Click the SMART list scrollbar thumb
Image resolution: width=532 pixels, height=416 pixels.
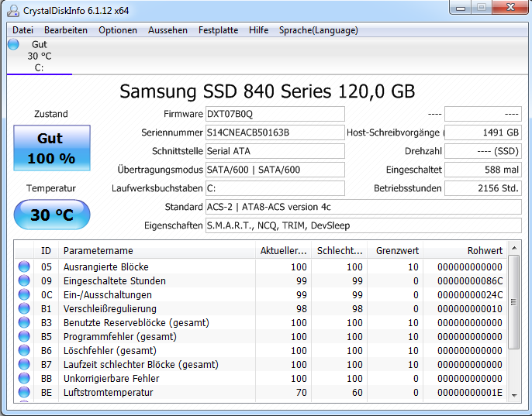[514, 302]
